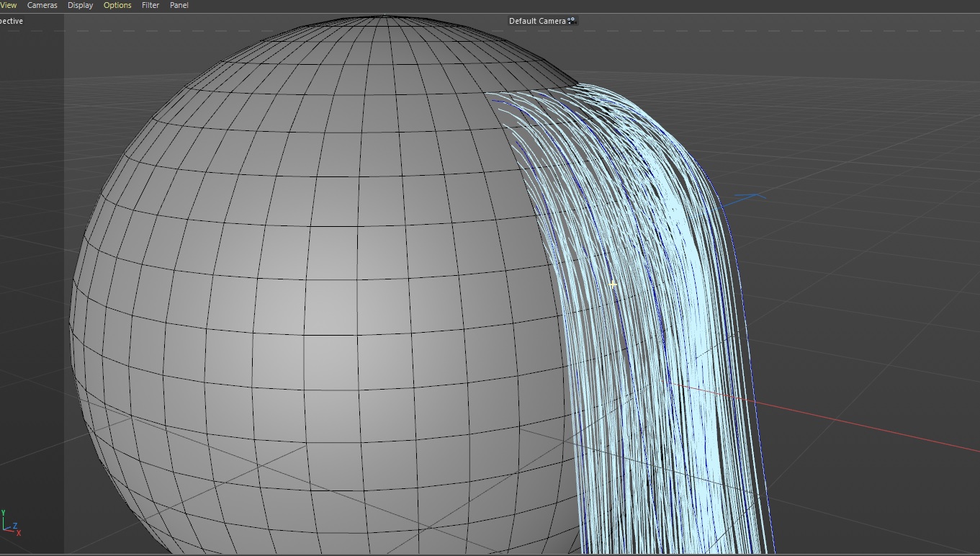Open the Filter menu

(150, 5)
